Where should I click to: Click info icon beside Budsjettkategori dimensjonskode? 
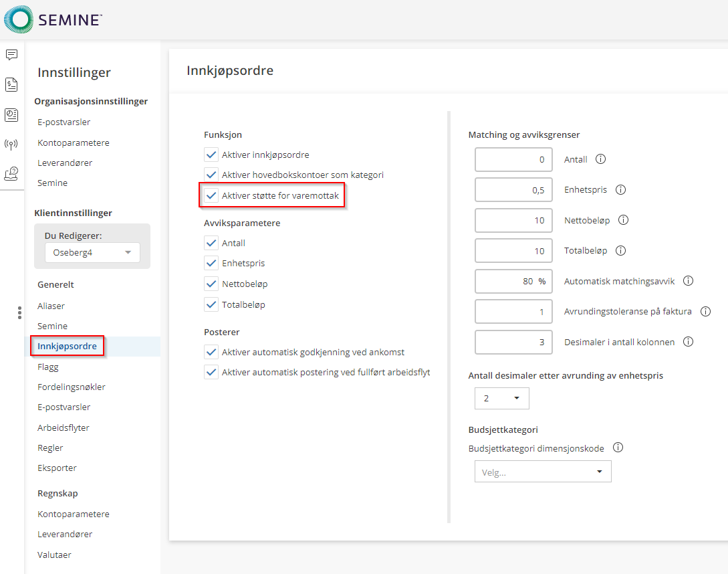pos(618,448)
